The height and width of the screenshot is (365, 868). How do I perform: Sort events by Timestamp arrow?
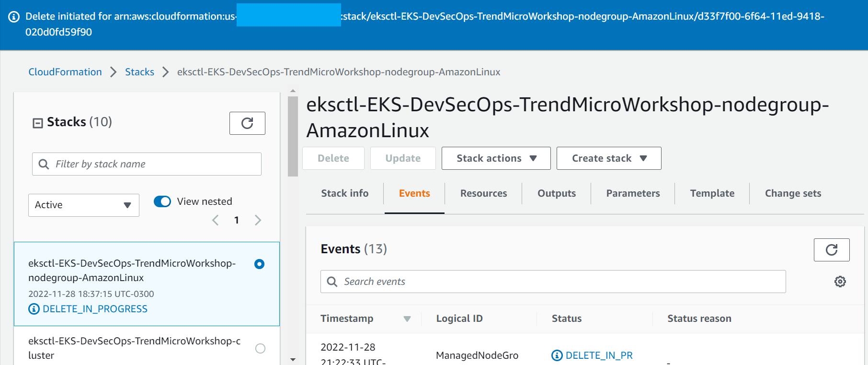pyautogui.click(x=407, y=319)
